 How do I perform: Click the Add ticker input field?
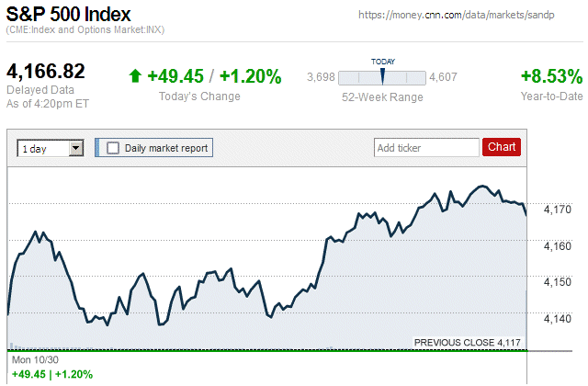[x=425, y=147]
